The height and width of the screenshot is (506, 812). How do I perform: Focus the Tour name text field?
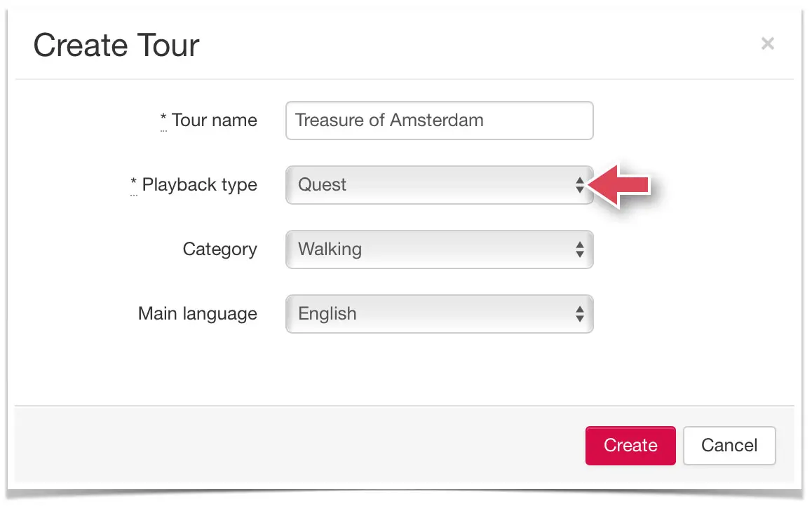point(439,121)
